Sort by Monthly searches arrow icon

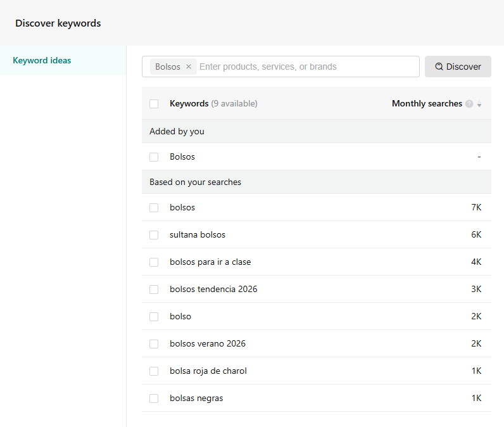[479, 104]
